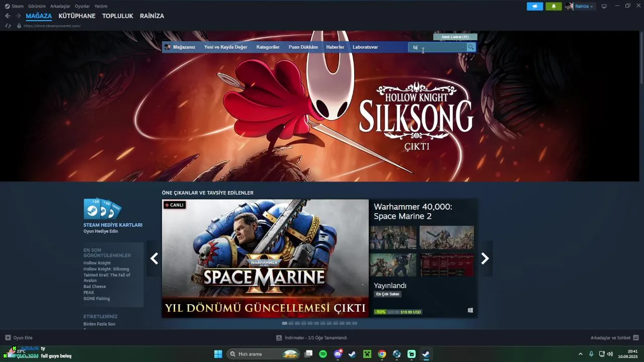Image resolution: width=644 pixels, height=362 pixels.
Task: Open the Yardım menu
Action: [101, 6]
